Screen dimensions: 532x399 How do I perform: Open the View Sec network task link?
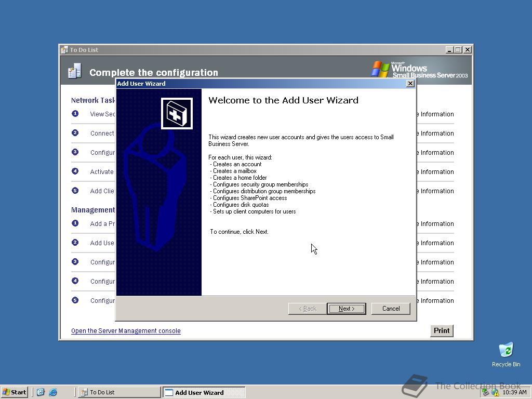pyautogui.click(x=102, y=114)
